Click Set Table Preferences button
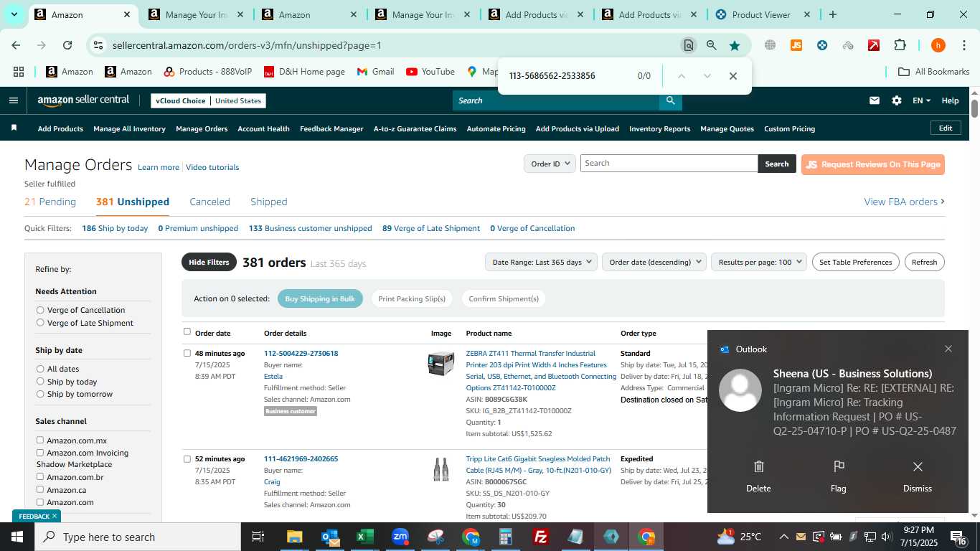This screenshot has width=980, height=551. [x=855, y=262]
